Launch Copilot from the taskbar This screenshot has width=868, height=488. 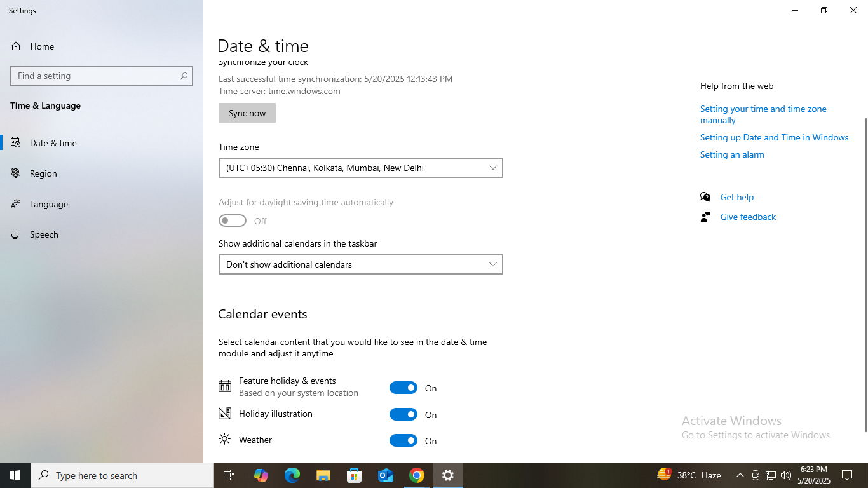point(261,475)
